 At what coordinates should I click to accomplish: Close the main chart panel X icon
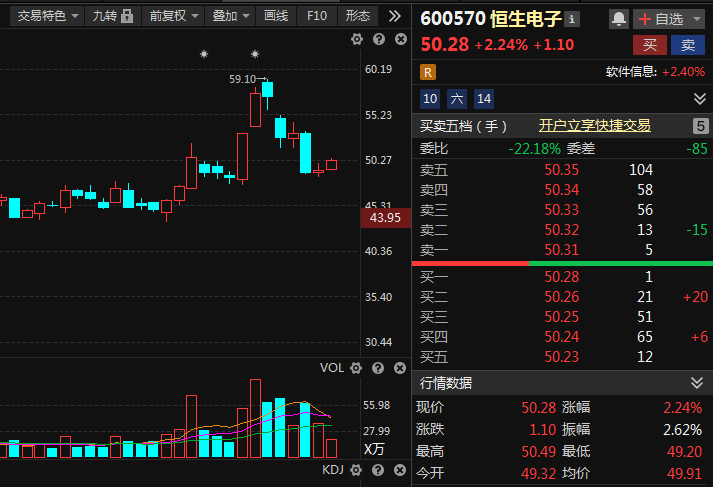[401, 40]
